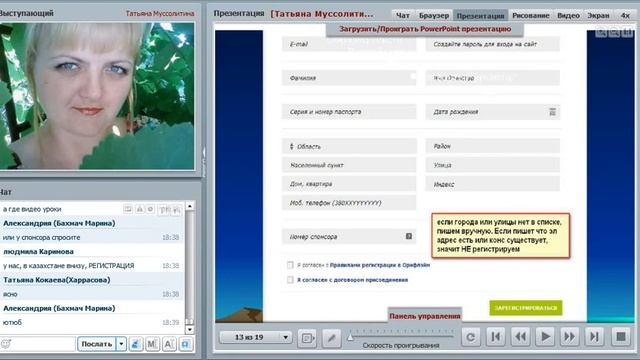Select the Презентация tab

pyautogui.click(x=480, y=16)
